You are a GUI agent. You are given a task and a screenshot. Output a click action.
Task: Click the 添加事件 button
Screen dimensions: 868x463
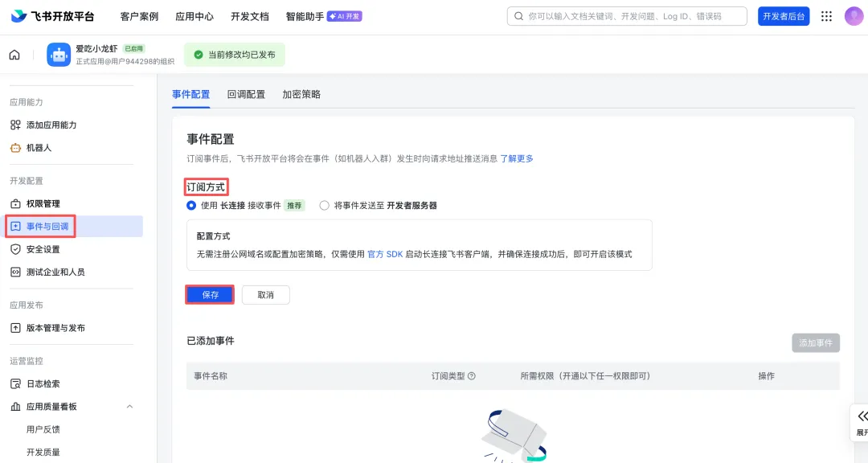tap(816, 342)
